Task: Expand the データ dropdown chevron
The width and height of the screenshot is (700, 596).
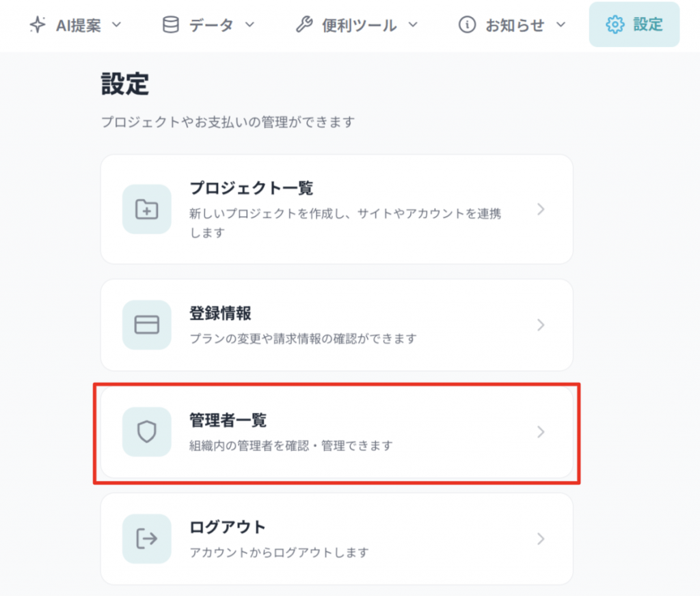Action: (x=250, y=25)
